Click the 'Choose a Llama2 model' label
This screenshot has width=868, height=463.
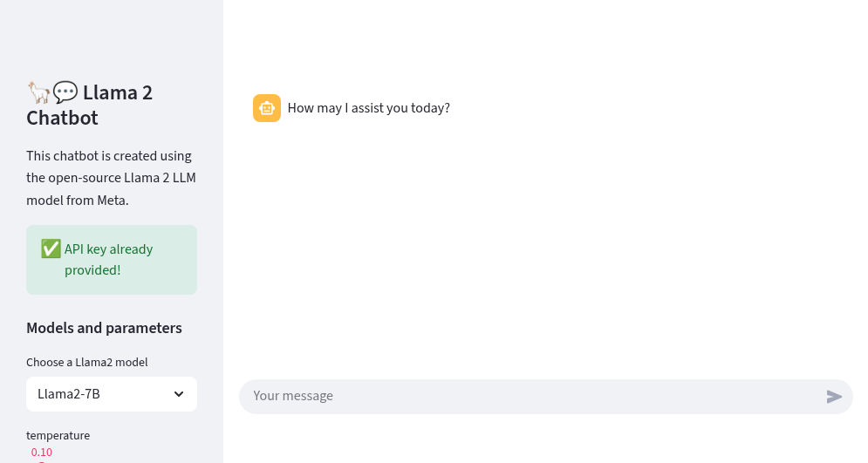pyautogui.click(x=87, y=362)
